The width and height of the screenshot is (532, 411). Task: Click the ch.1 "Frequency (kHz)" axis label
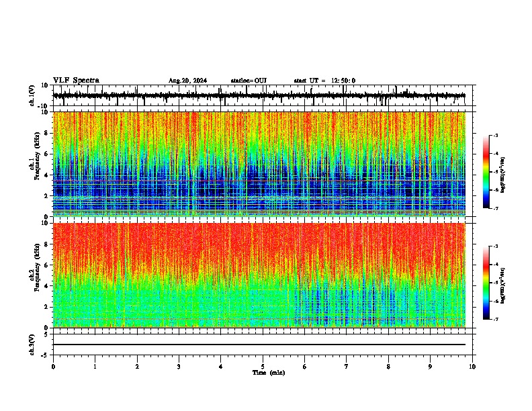[x=38, y=156]
